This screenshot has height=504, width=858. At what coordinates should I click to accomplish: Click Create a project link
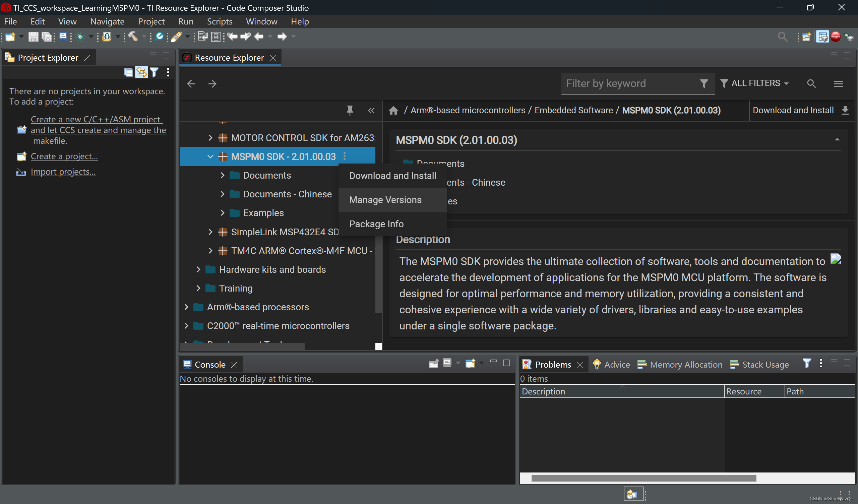[x=64, y=156]
